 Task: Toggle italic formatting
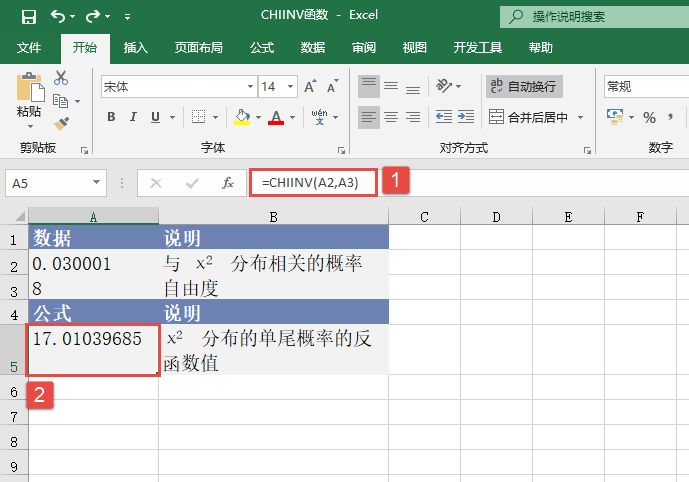133,117
